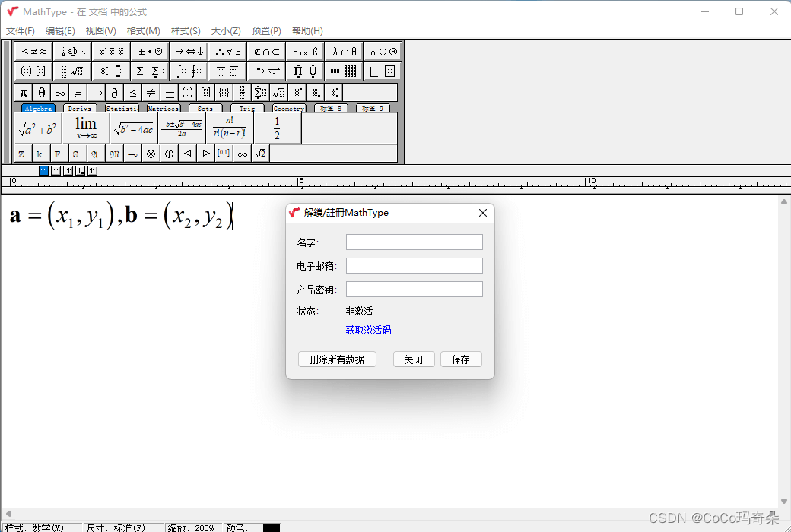Insert the theta symbol from small bar
Viewport: 791px width, 532px height.
tap(41, 93)
